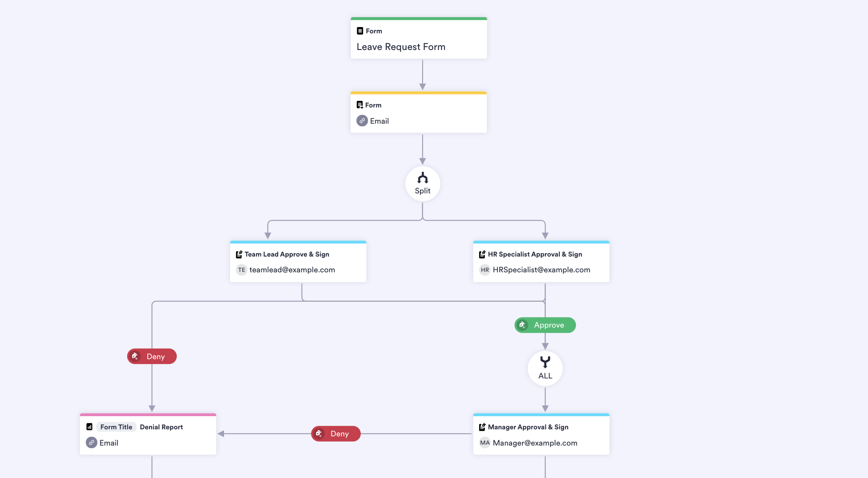Click the report chart icon on Denial Report

click(x=89, y=427)
